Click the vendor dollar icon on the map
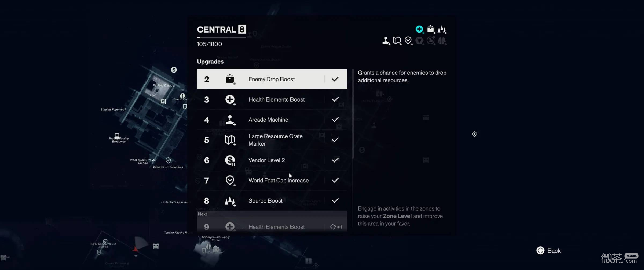 (174, 70)
